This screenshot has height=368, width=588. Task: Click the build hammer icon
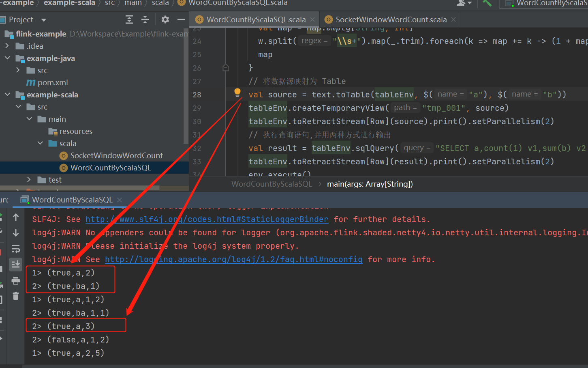pyautogui.click(x=487, y=3)
